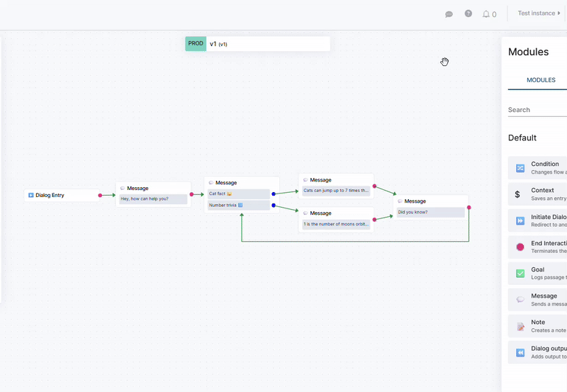567x392 pixels.
Task: Click the 'Cat fact' option button
Action: pos(238,194)
